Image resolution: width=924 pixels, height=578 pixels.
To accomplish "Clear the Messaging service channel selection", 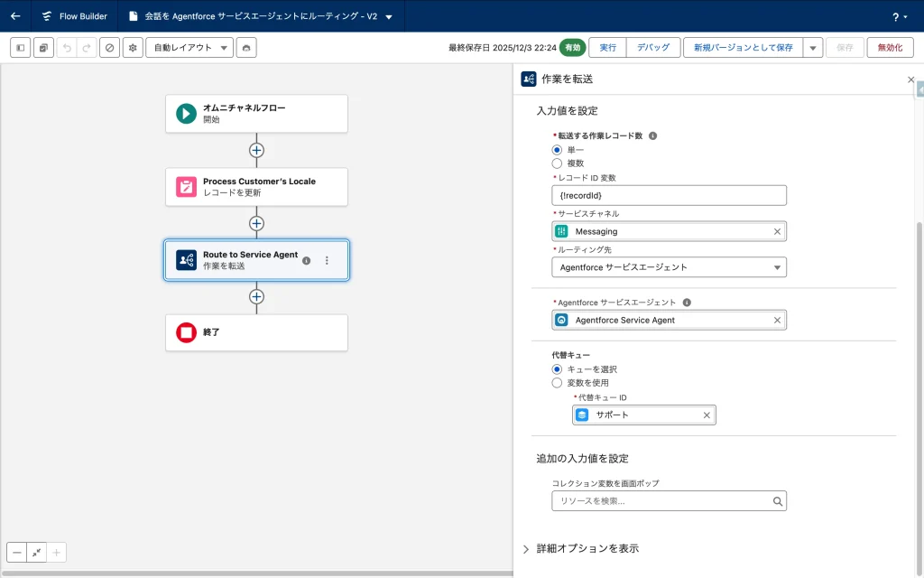I will (777, 231).
